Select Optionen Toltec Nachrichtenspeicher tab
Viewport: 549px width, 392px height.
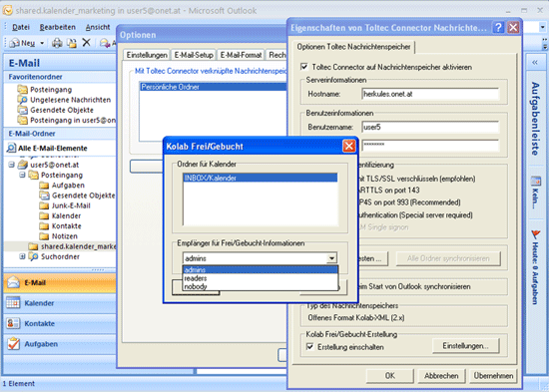pyautogui.click(x=354, y=47)
